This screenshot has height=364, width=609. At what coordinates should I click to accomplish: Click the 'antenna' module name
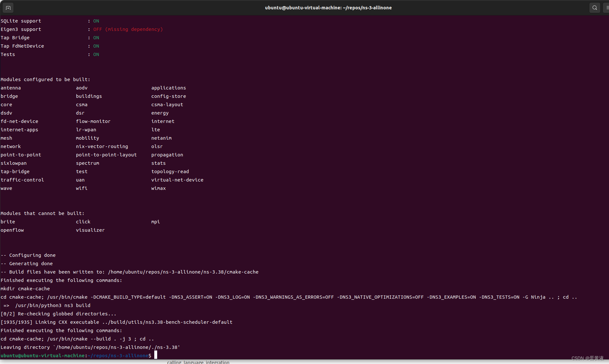click(11, 88)
